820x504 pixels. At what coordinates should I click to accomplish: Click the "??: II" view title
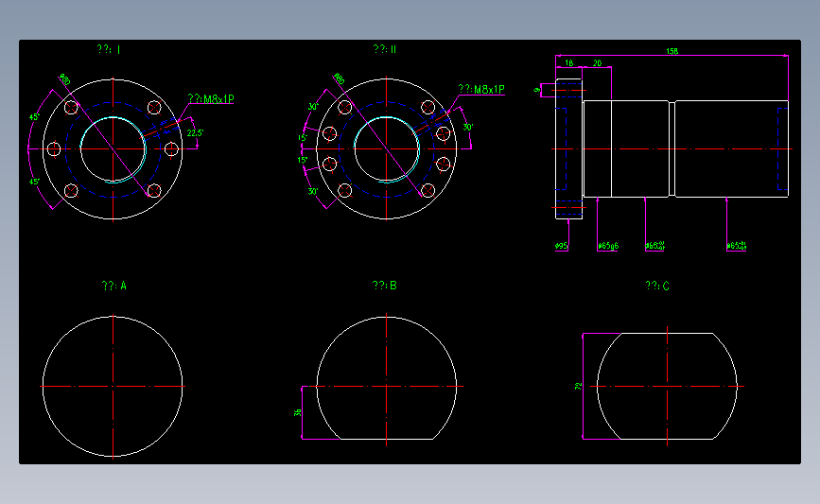click(384, 50)
